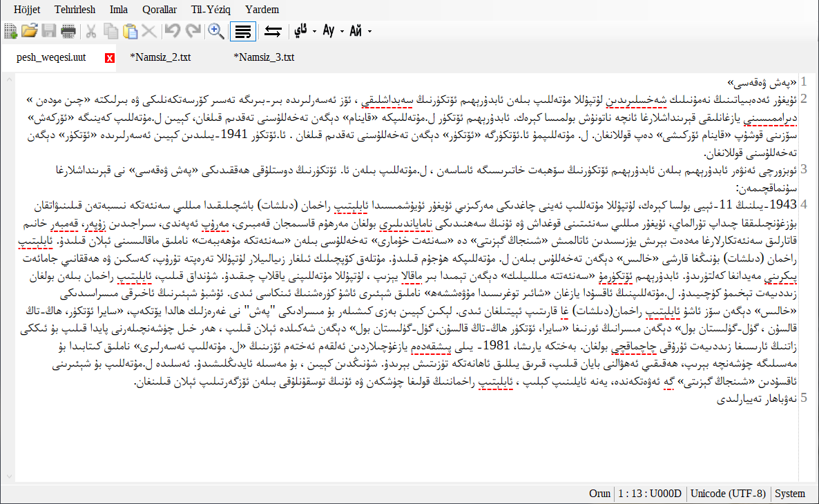Click the undo arrow icon
The height and width of the screenshot is (504, 819).
tap(173, 31)
